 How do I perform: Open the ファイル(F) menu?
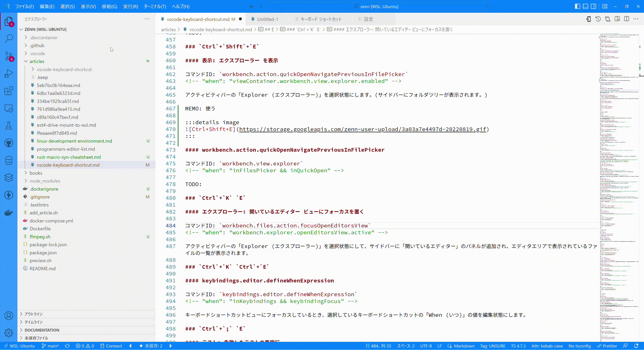point(24,6)
